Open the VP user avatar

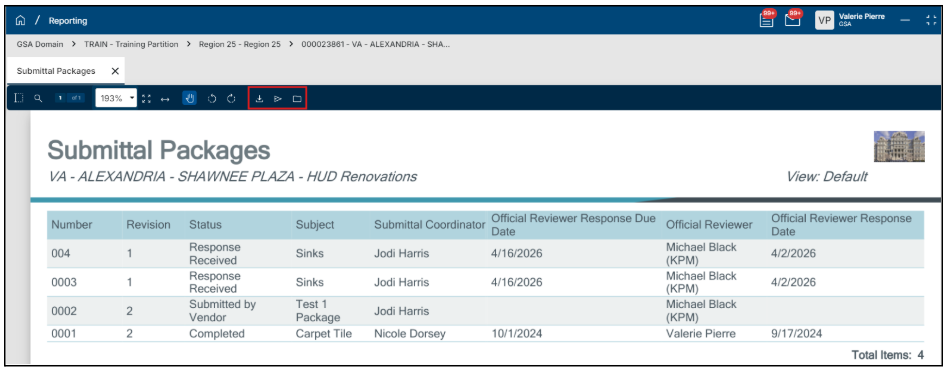(x=824, y=21)
